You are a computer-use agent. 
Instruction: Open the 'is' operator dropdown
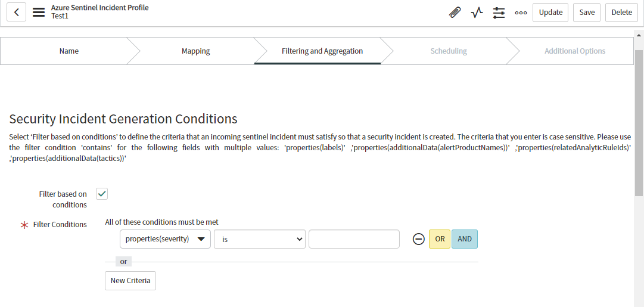(260, 239)
